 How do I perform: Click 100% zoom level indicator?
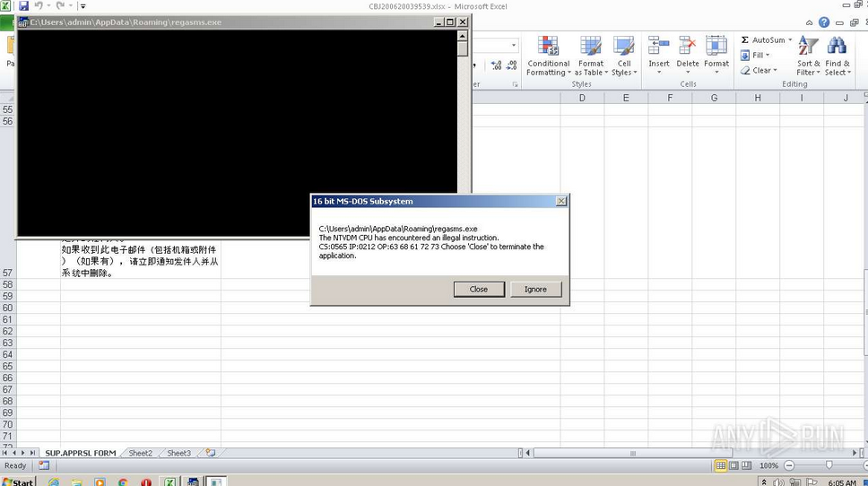(768, 465)
